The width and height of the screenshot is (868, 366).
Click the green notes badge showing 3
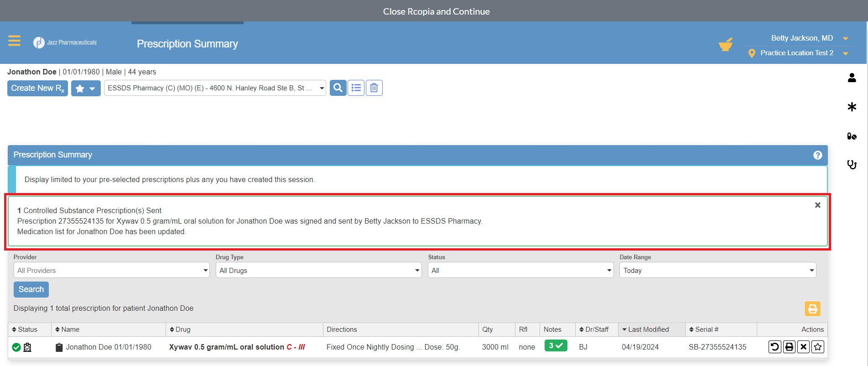[556, 346]
